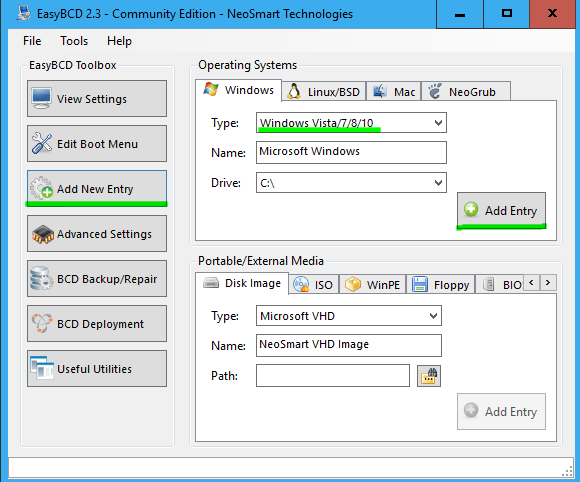Image resolution: width=580 pixels, height=482 pixels.
Task: Open the Help menu
Action: click(119, 41)
